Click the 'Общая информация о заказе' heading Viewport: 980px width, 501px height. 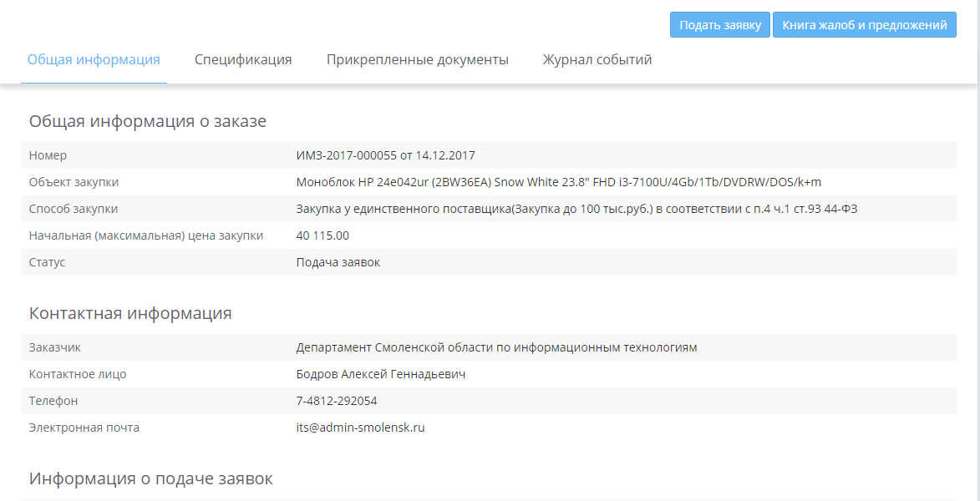click(x=148, y=121)
